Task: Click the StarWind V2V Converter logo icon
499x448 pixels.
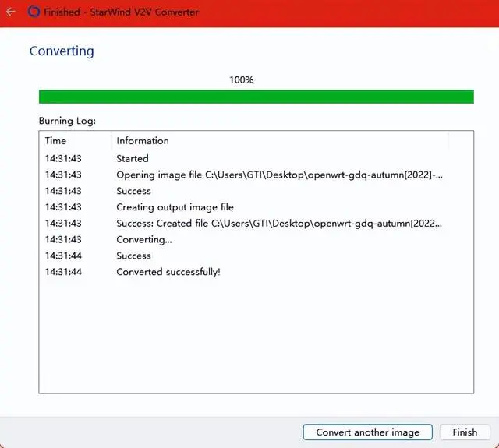Action: [x=34, y=12]
